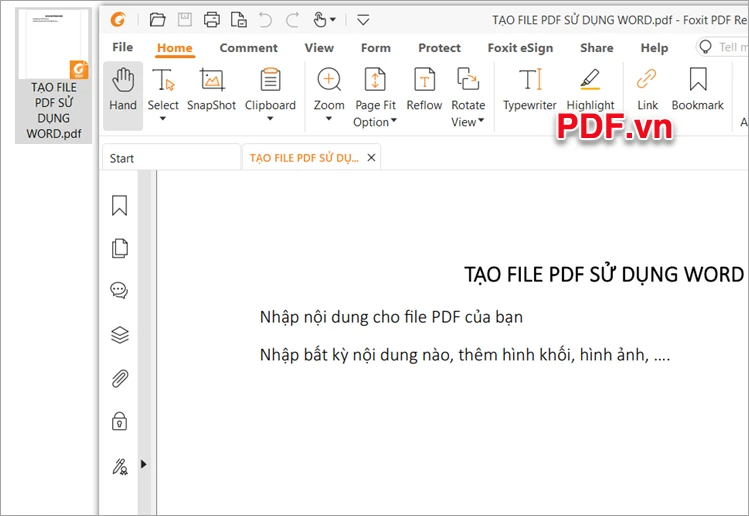The width and height of the screenshot is (749, 516).
Task: Open touch mode hand dropdown in quick toolbar
Action: click(x=324, y=20)
